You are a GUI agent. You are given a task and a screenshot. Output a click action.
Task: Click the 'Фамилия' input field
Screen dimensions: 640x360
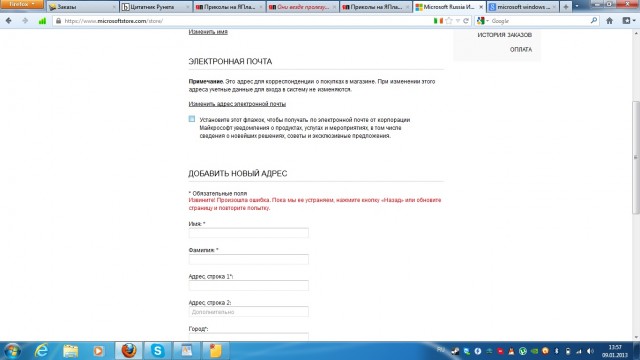click(249, 259)
